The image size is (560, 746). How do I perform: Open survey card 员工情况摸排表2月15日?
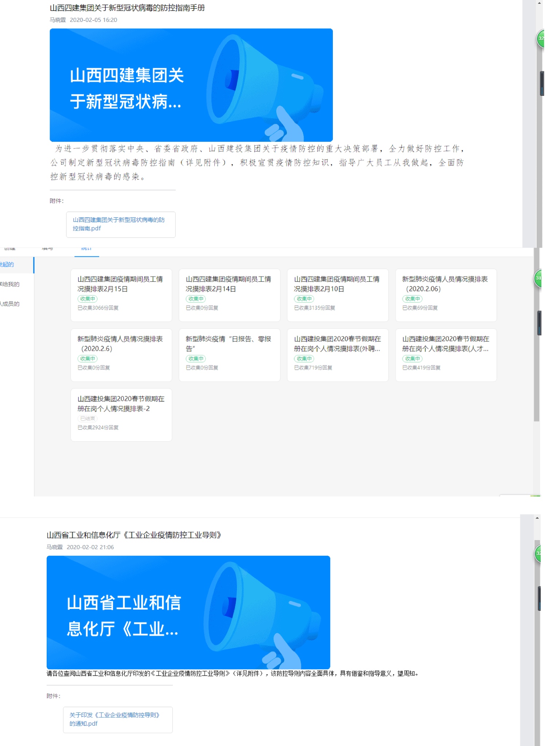point(121,295)
